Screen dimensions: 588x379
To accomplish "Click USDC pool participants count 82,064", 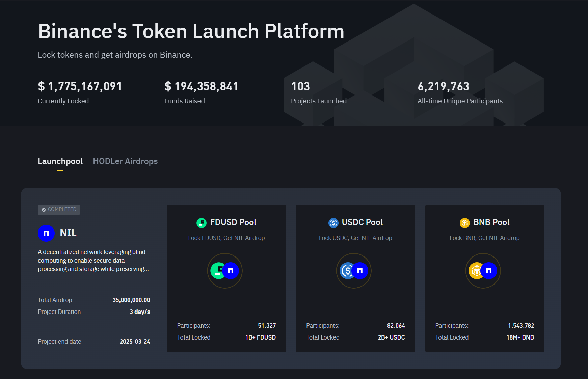I will tap(396, 326).
